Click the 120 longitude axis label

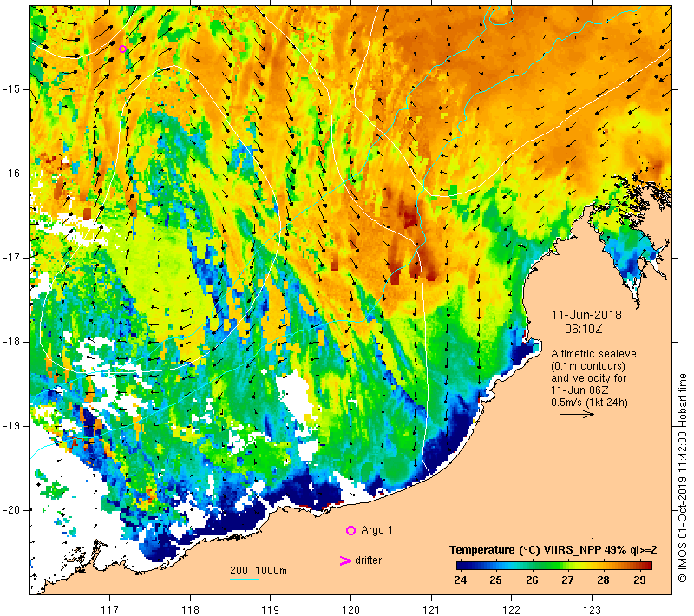click(x=350, y=610)
